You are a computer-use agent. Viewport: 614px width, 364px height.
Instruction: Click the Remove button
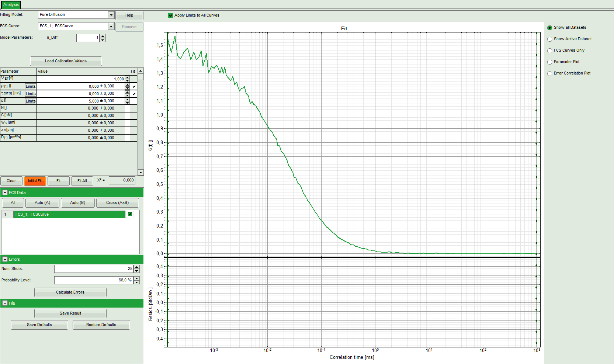click(x=129, y=27)
